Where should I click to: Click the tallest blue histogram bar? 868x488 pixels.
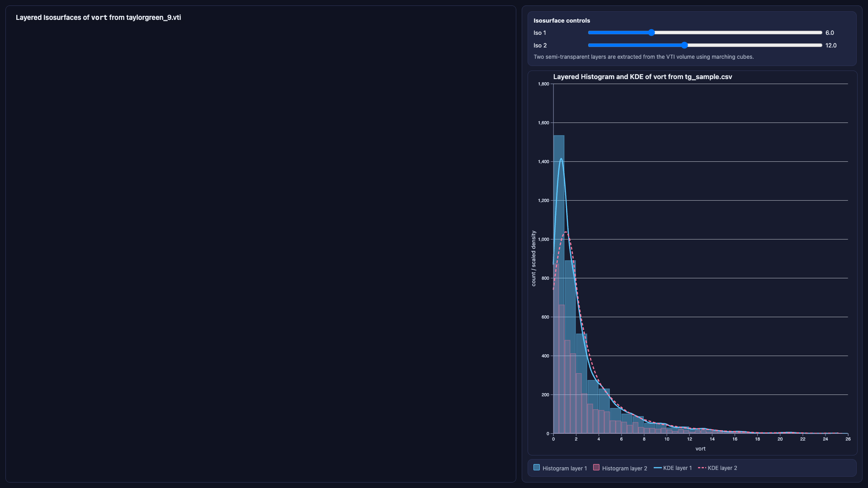tap(559, 284)
